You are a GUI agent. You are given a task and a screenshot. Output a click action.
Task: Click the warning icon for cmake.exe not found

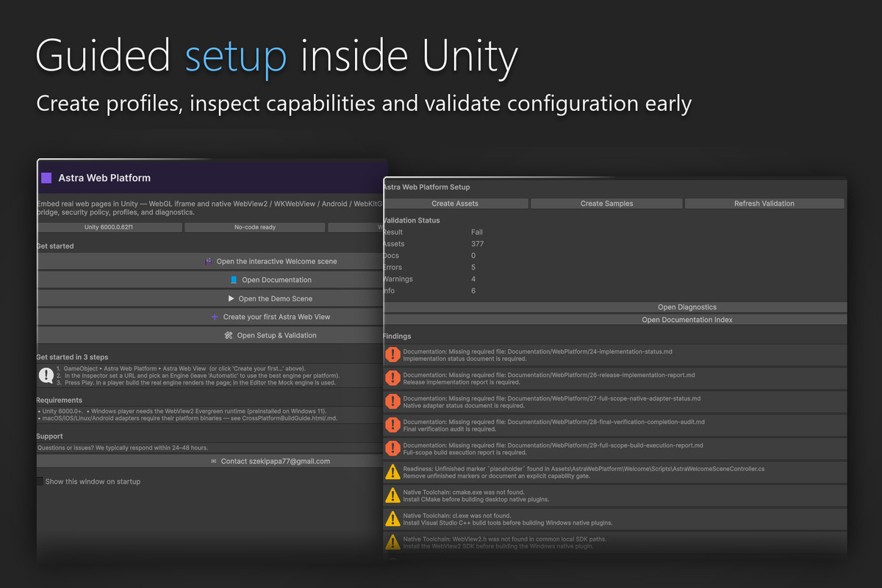click(393, 495)
